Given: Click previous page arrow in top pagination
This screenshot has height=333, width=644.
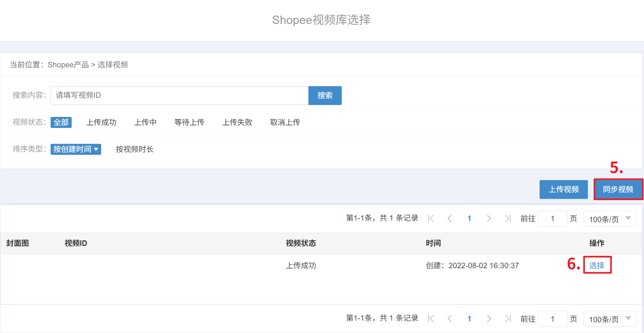Looking at the screenshot, I should [x=450, y=219].
